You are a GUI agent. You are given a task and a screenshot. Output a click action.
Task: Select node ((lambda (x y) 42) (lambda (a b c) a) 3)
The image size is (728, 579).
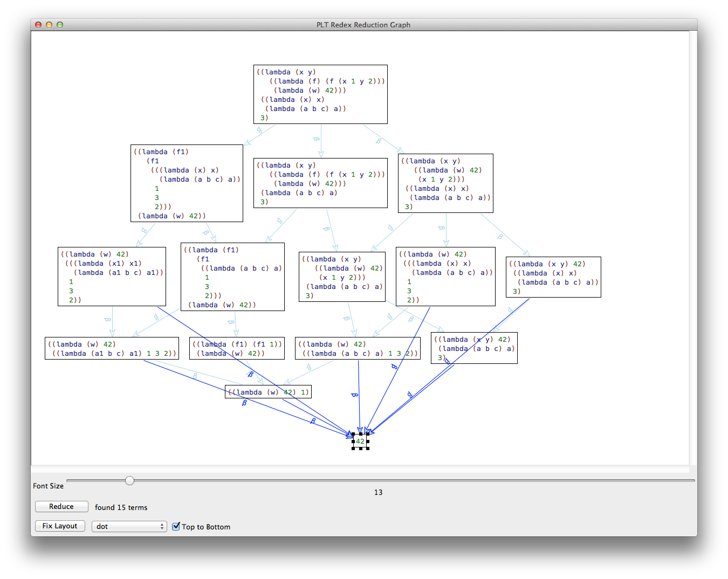point(474,348)
